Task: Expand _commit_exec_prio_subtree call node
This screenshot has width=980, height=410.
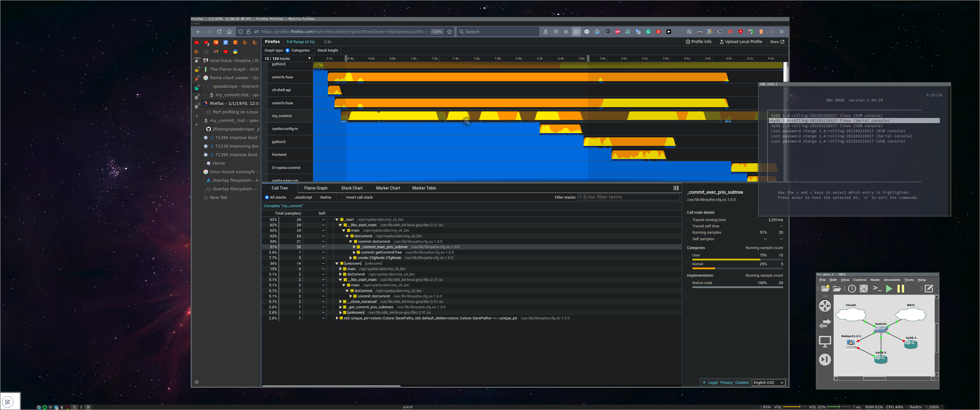Action: pyautogui.click(x=354, y=247)
